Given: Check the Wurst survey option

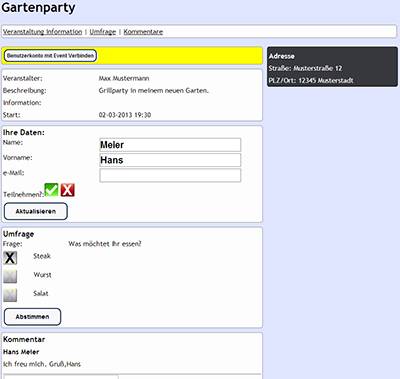Looking at the screenshot, I should click(10, 276).
